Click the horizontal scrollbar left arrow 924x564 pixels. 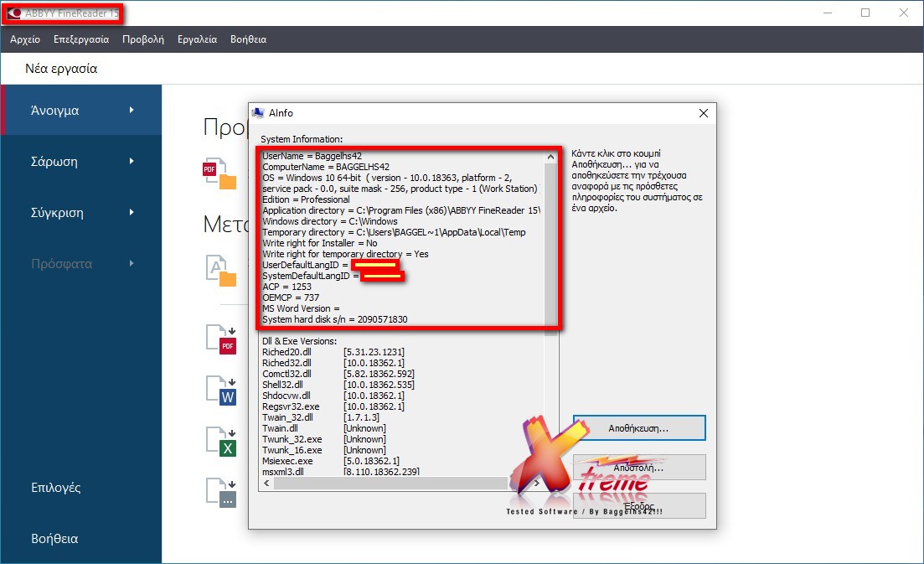point(267,484)
